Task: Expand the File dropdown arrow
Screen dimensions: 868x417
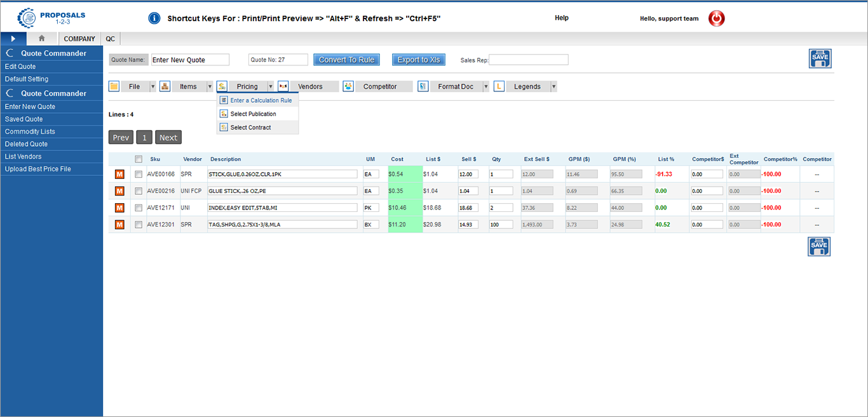Action: tap(153, 86)
